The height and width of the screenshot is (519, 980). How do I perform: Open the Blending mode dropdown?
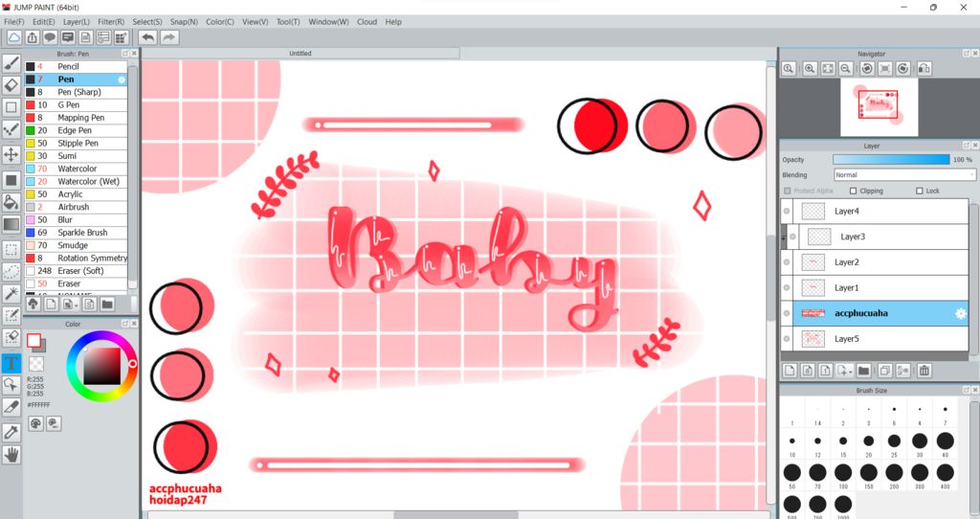904,175
